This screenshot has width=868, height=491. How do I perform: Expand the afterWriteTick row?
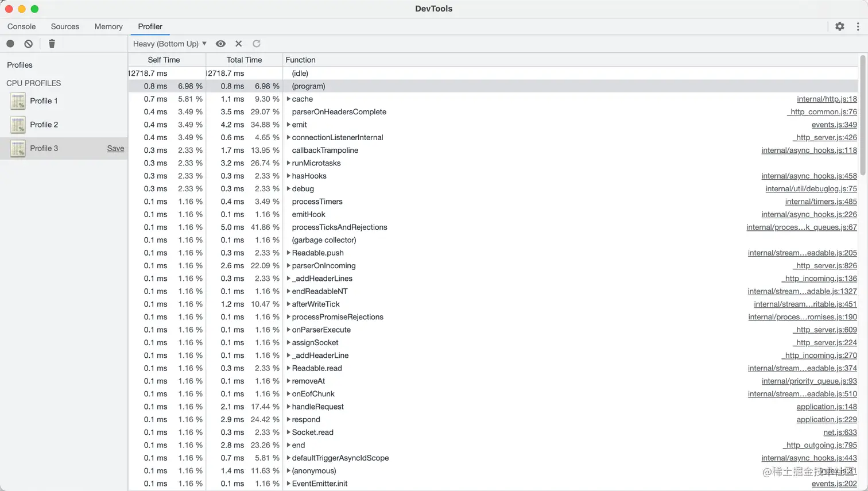pyautogui.click(x=288, y=304)
